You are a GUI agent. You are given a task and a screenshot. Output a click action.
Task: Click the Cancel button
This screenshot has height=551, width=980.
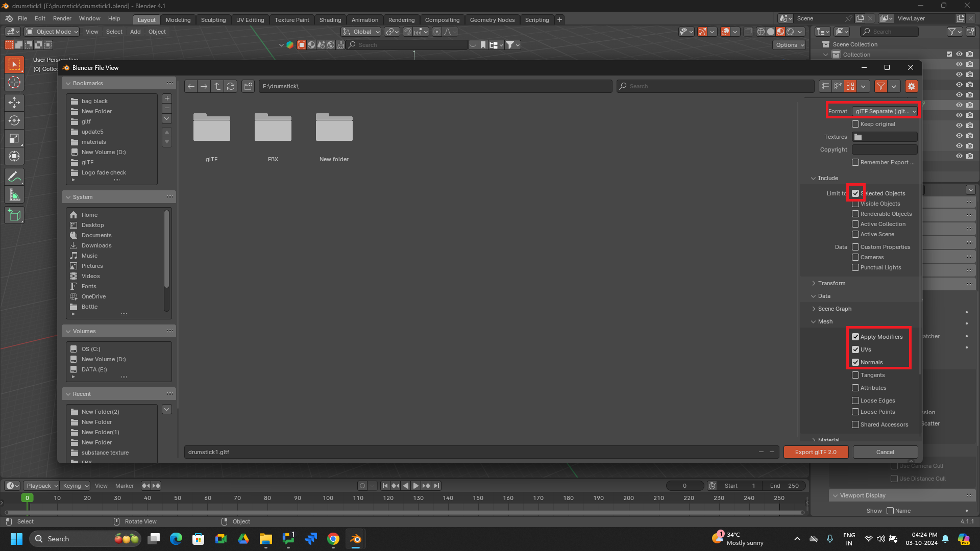pyautogui.click(x=885, y=452)
